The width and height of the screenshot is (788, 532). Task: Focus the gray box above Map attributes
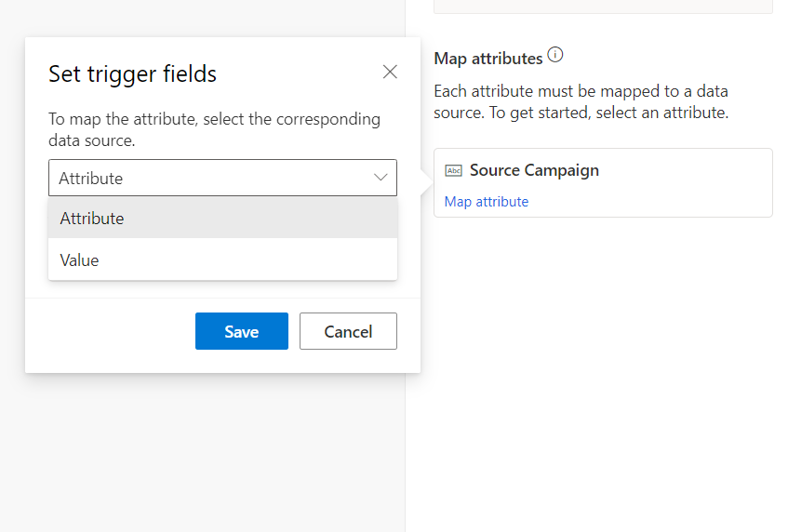[x=603, y=7]
